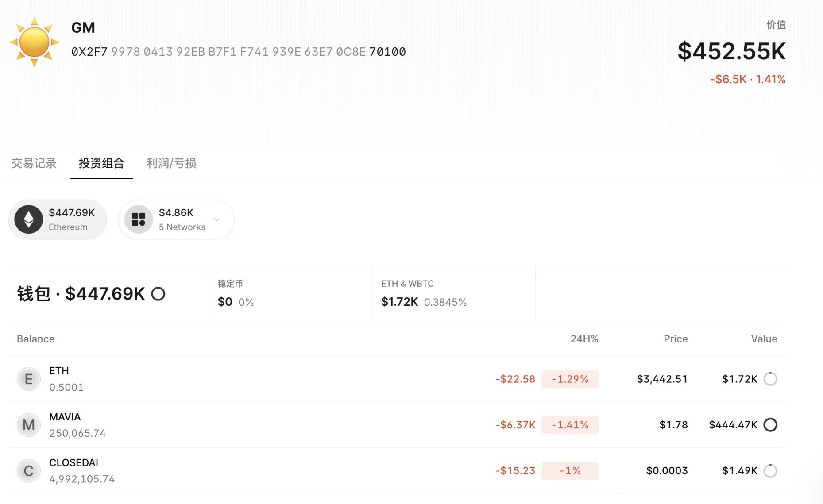Image resolution: width=823 pixels, height=504 pixels.
Task: Click the MAVIA token icon
Action: click(29, 425)
